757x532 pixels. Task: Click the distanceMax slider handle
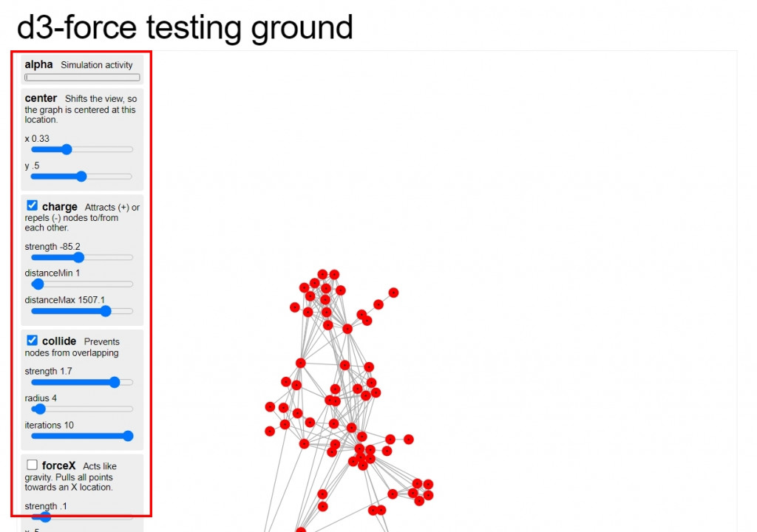(106, 311)
